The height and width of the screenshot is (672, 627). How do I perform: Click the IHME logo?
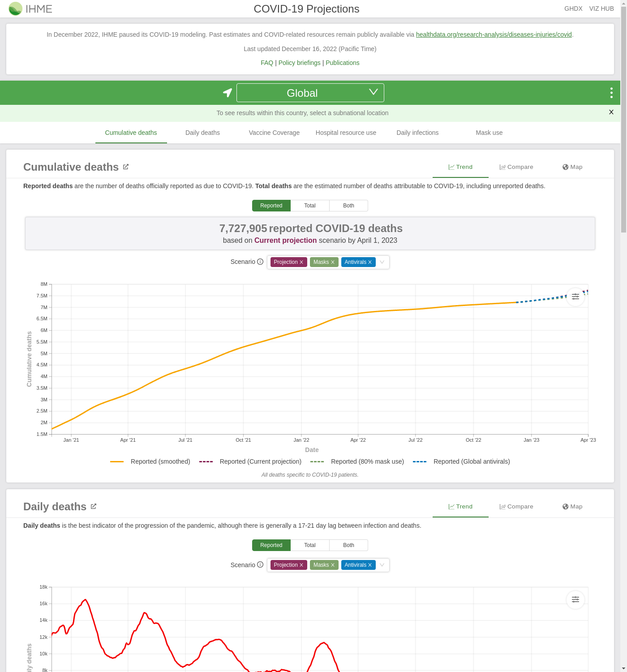pos(30,9)
